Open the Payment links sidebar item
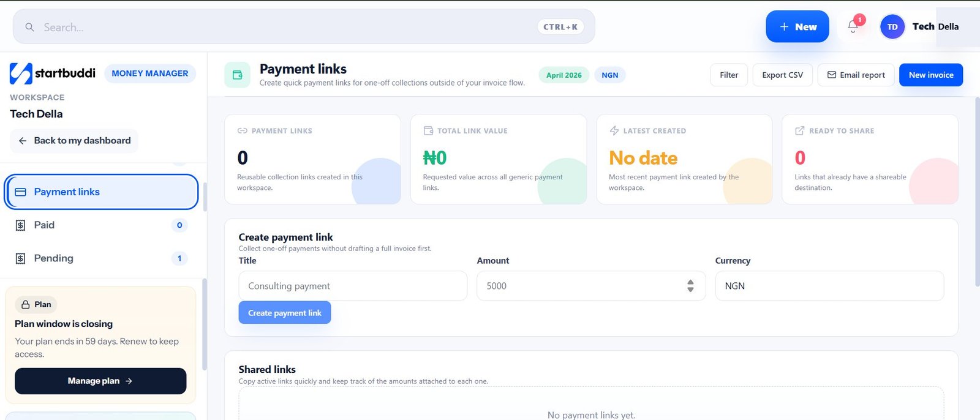The width and height of the screenshot is (980, 420). coord(102,192)
